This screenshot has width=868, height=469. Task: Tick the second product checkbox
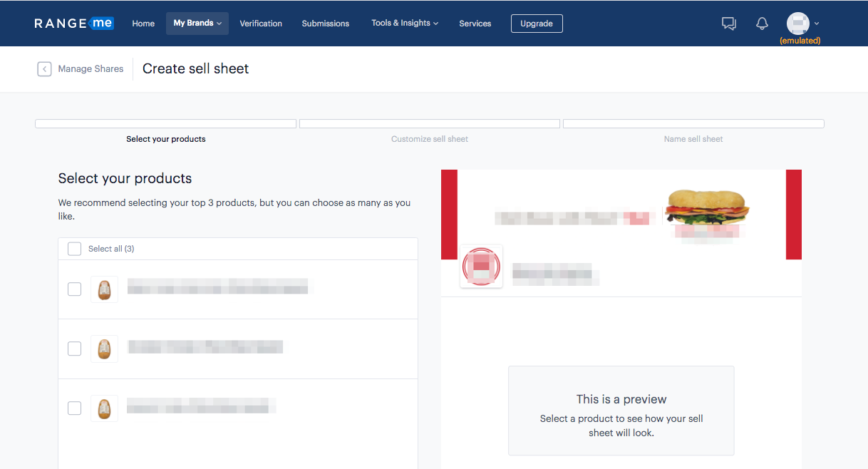pyautogui.click(x=74, y=349)
